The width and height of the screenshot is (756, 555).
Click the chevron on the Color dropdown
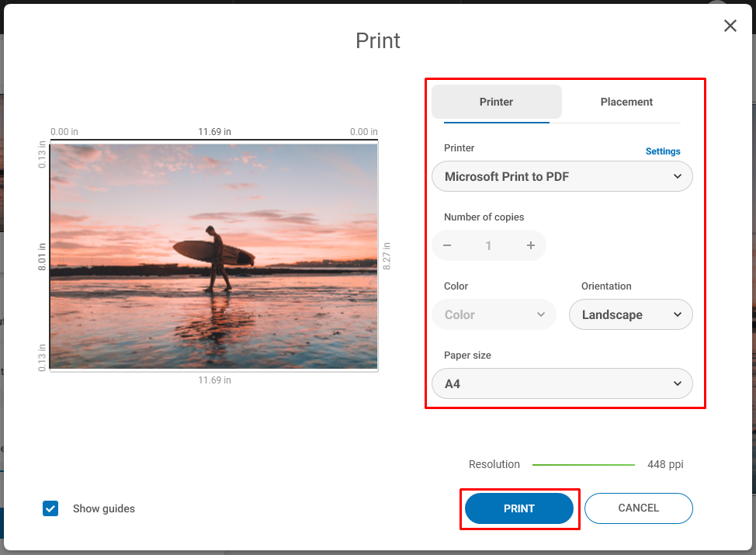click(541, 314)
